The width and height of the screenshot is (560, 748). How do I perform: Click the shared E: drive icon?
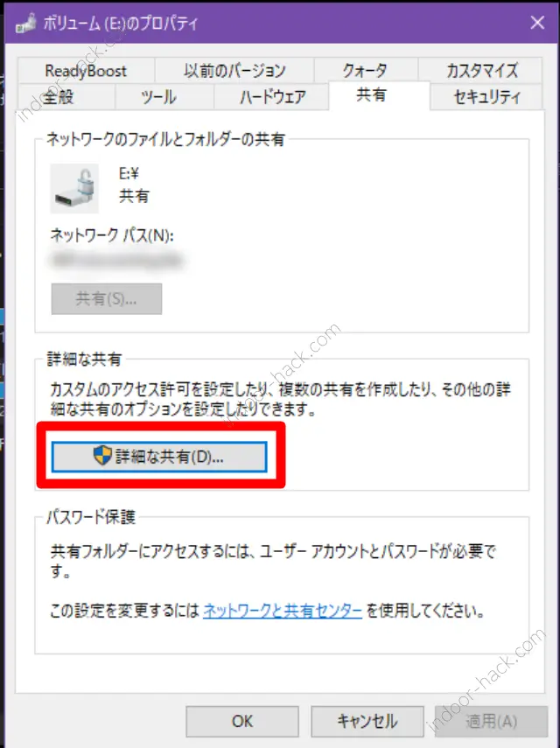click(x=74, y=188)
